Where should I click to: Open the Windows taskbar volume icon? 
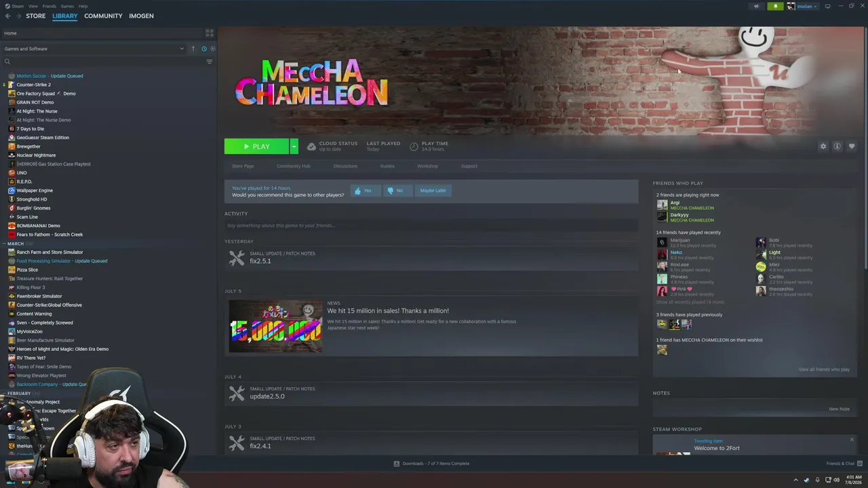(x=836, y=480)
